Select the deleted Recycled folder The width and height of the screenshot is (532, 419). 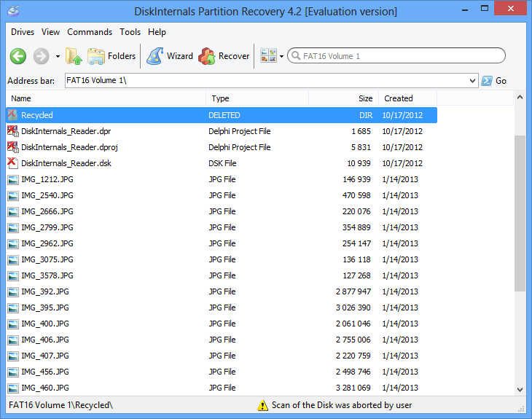[37, 115]
